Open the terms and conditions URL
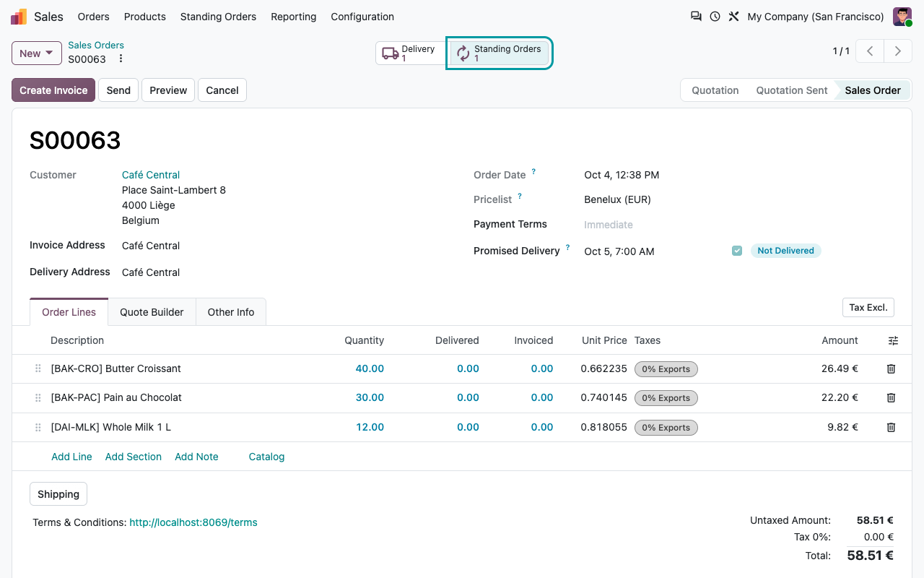The height and width of the screenshot is (578, 924). click(x=193, y=522)
